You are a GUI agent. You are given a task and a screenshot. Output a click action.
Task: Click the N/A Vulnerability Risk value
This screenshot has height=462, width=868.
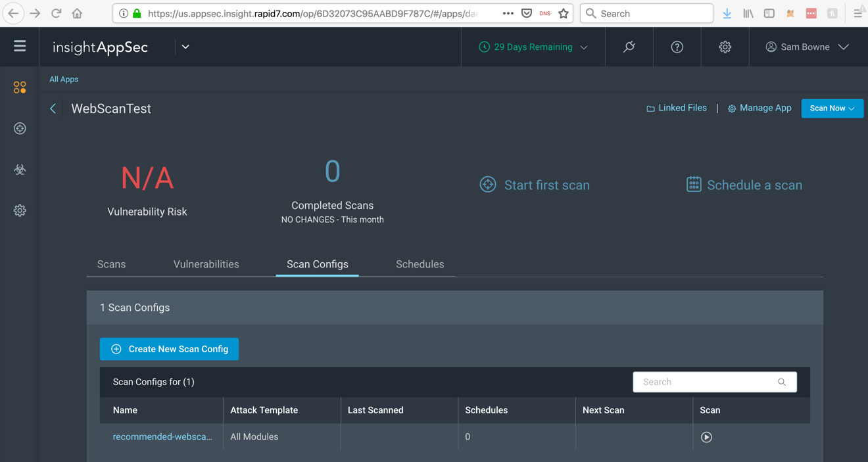(x=147, y=178)
